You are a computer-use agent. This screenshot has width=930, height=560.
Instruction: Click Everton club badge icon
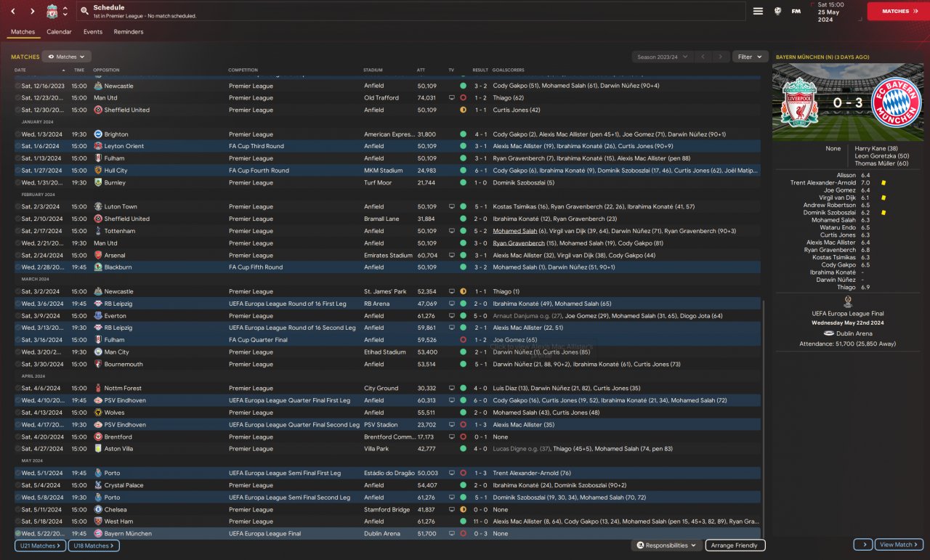pos(98,316)
